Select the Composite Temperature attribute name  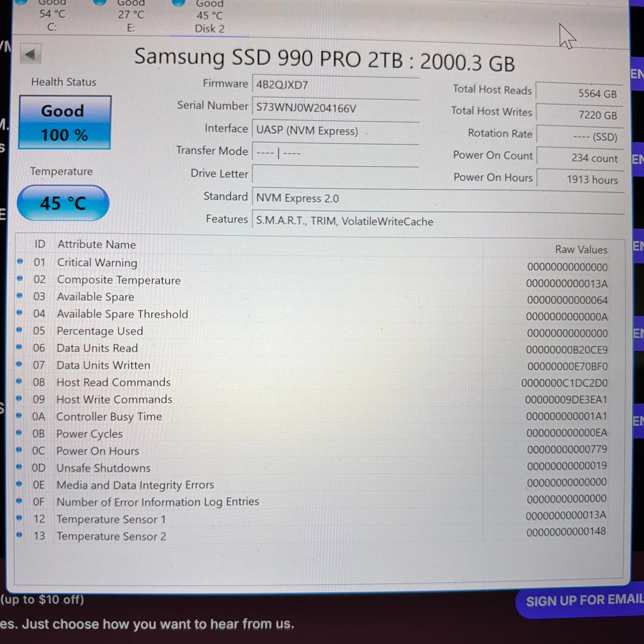(x=119, y=280)
